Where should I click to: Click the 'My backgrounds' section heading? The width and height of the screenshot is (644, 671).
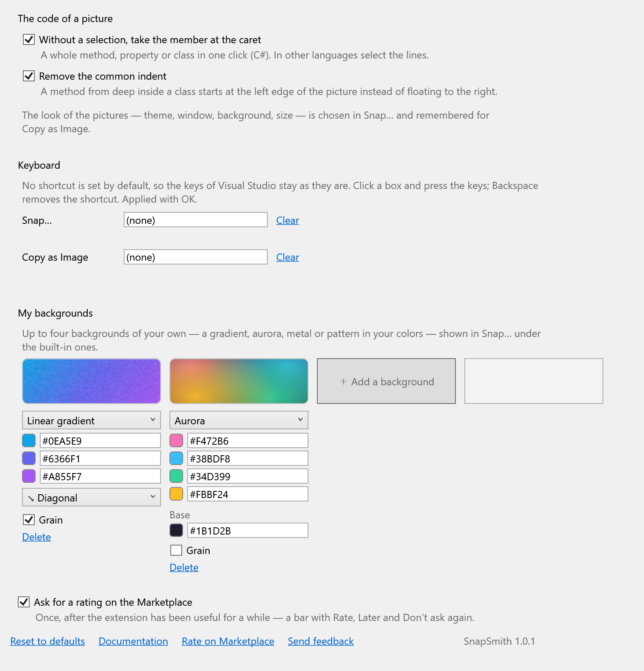pyautogui.click(x=56, y=313)
